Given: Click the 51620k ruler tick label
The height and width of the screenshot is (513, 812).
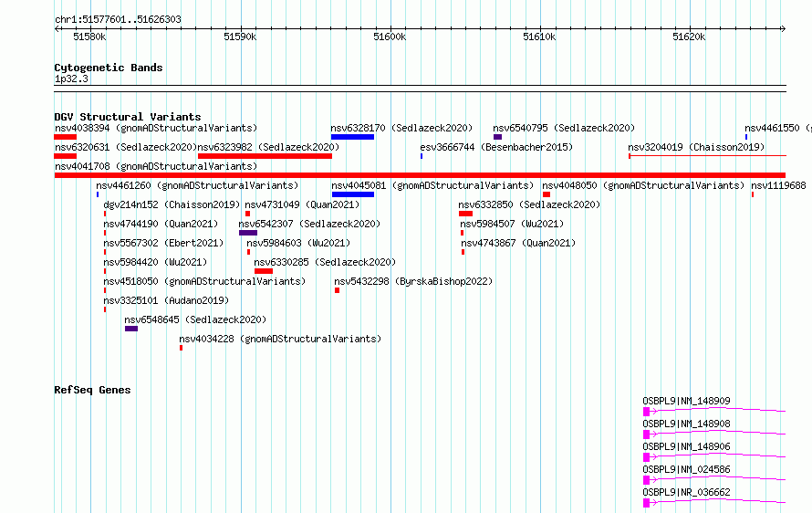Looking at the screenshot, I should 689,37.
